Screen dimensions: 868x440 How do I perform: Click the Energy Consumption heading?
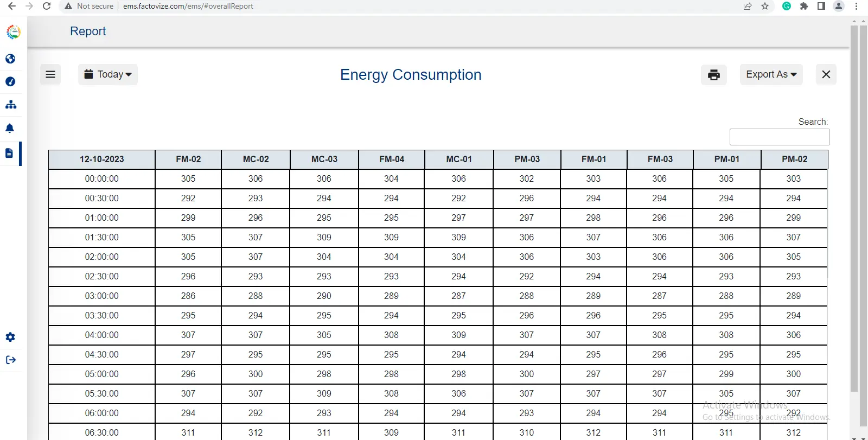pos(411,74)
